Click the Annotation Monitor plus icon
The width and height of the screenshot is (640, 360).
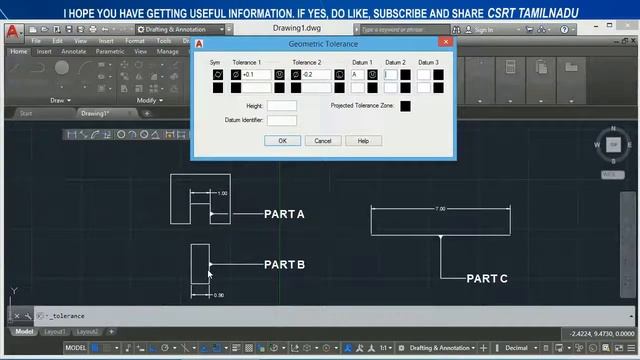484,348
